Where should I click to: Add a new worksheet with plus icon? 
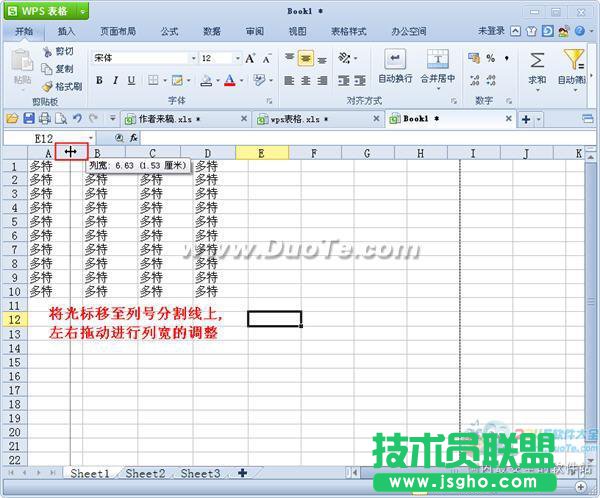pyautogui.click(x=243, y=473)
